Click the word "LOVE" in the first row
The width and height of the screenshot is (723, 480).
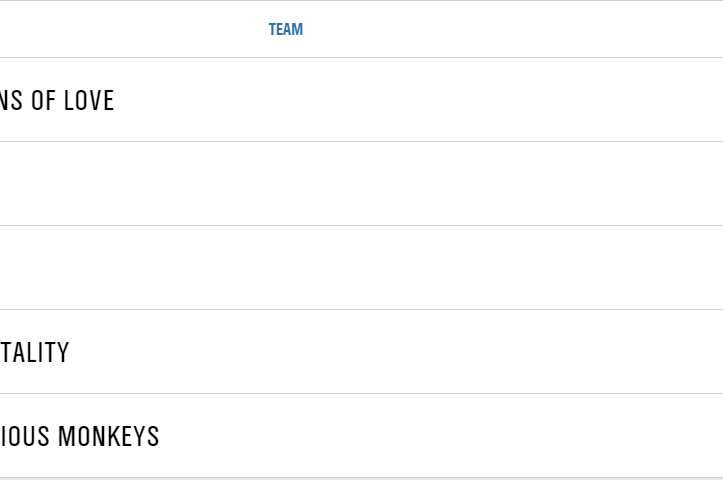89,101
